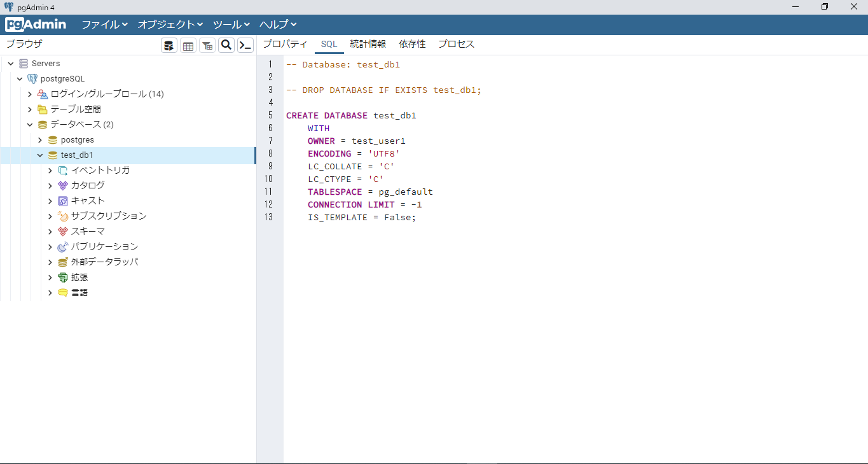The height and width of the screenshot is (464, 868).
Task: Click 'TABLESPACE = pg_default' SQL line
Action: point(370,192)
